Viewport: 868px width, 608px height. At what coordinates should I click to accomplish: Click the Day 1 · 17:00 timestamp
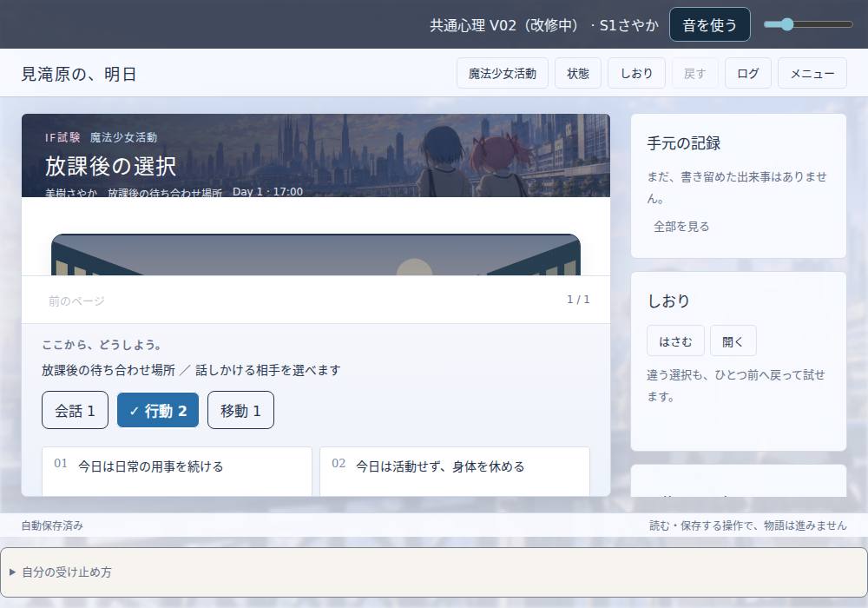coord(268,192)
